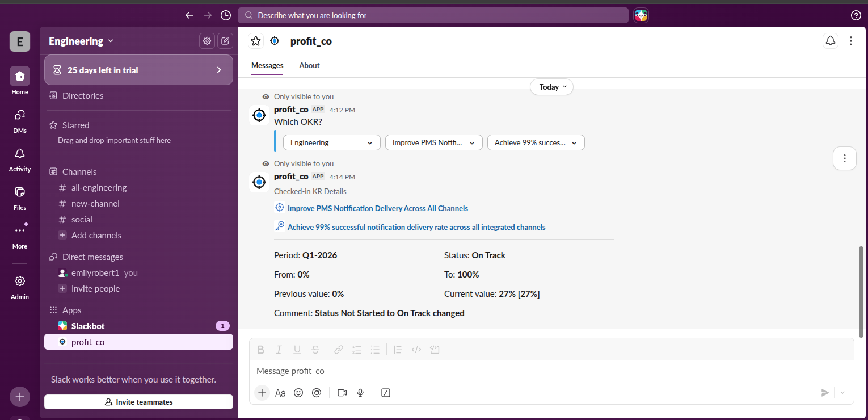Viewport: 868px width, 420px height.
Task: Insert a link in composer
Action: click(339, 350)
